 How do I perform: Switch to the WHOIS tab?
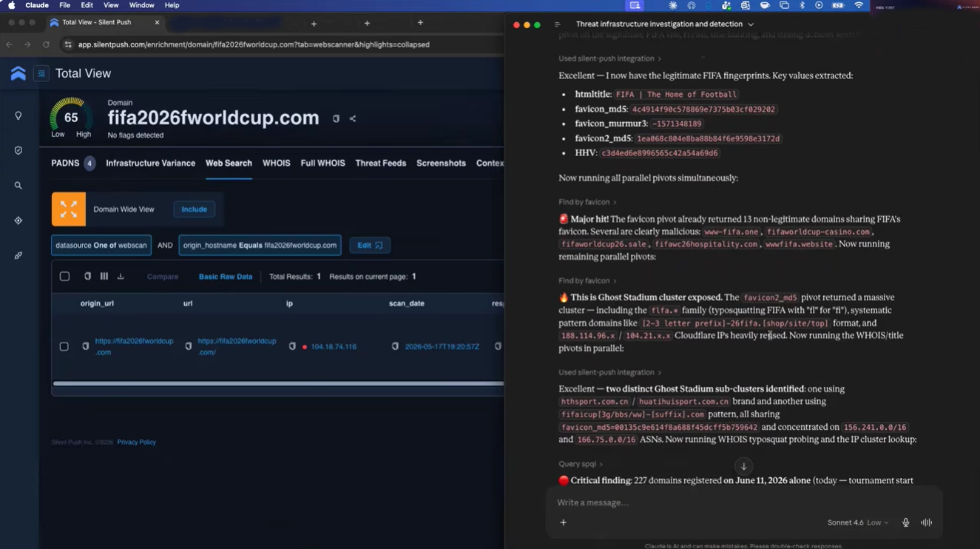(x=276, y=163)
